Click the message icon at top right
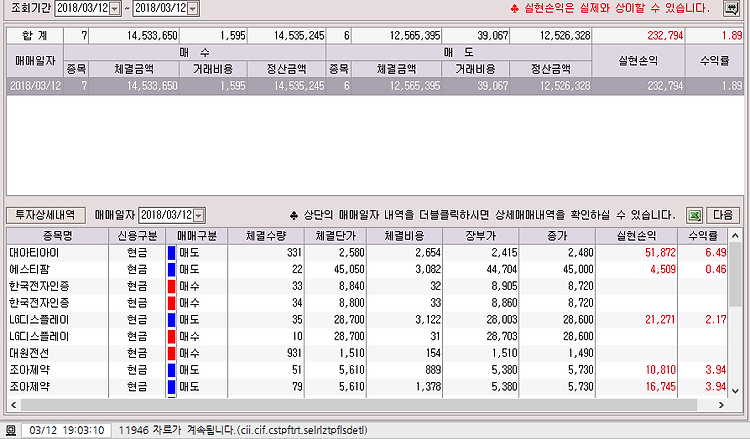This screenshot has height=439, width=750. point(731,8)
